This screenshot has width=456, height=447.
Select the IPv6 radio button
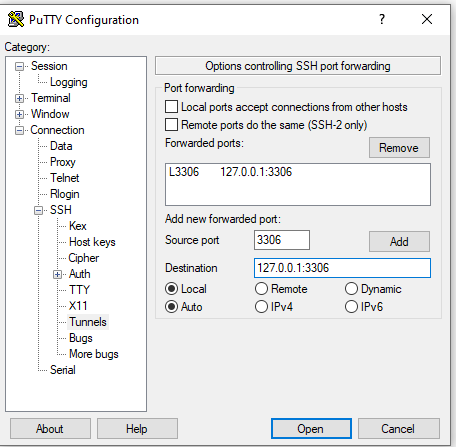(351, 307)
